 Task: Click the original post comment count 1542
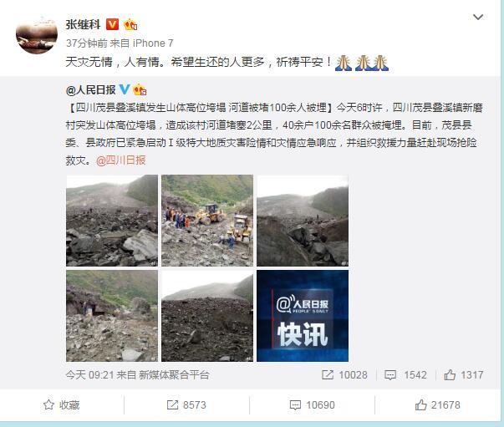[405, 375]
